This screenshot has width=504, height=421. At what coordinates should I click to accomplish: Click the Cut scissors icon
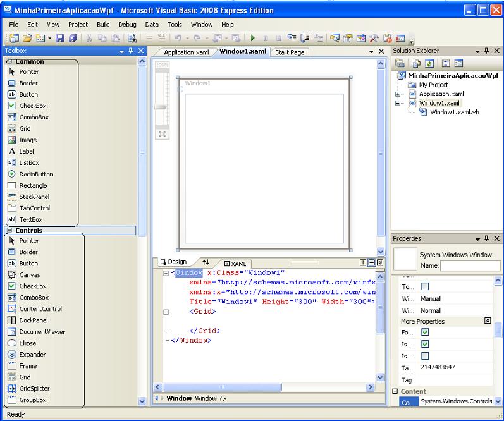[89, 38]
